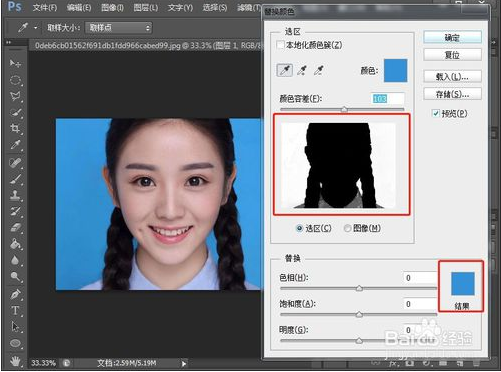501x372 pixels.
Task: Open the 取样大小 dropdown
Action: coord(119,28)
